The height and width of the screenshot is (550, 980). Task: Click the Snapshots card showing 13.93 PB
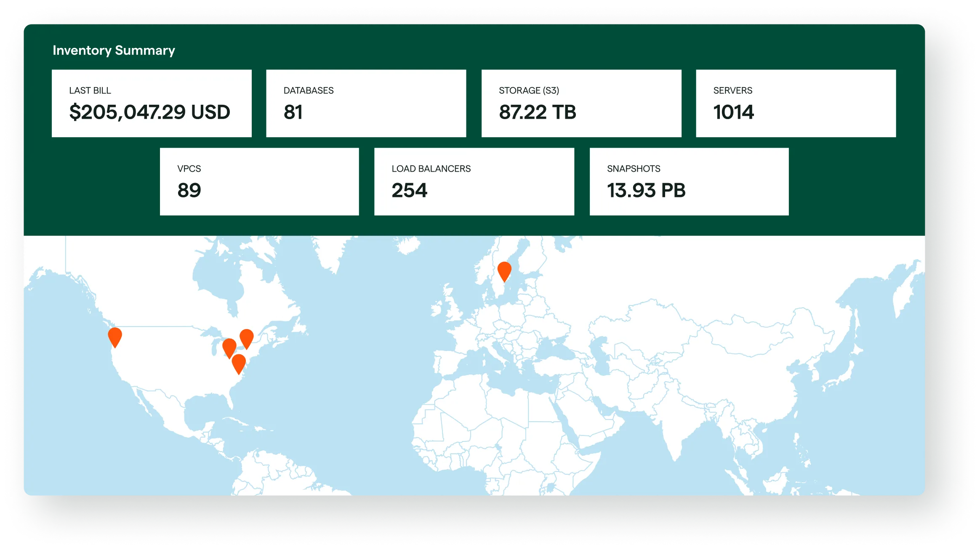689,181
